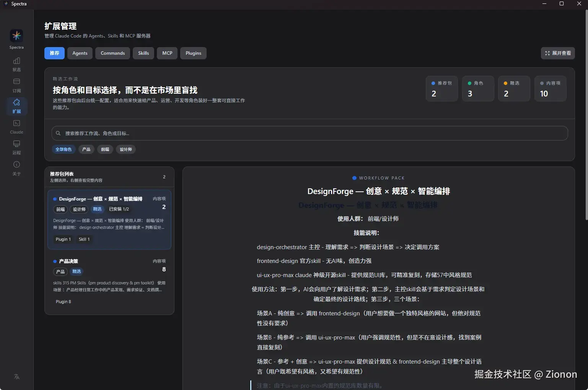Select the 设计师 role filter chip
This screenshot has height=390, width=588.
coord(126,149)
